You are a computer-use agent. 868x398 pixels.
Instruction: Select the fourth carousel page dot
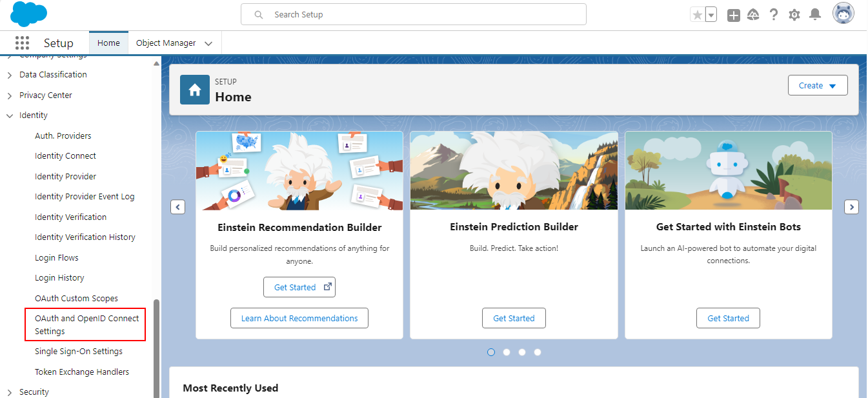[538, 352]
